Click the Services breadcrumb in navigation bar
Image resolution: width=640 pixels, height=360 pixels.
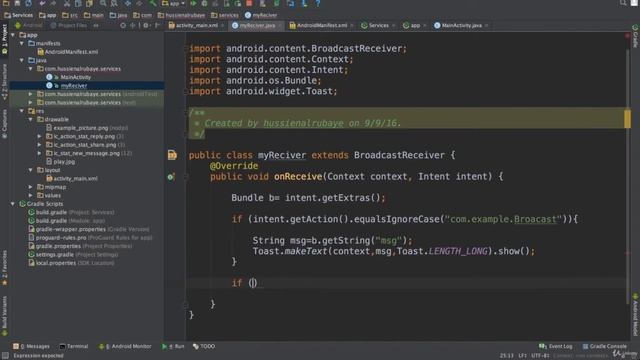pos(18,15)
